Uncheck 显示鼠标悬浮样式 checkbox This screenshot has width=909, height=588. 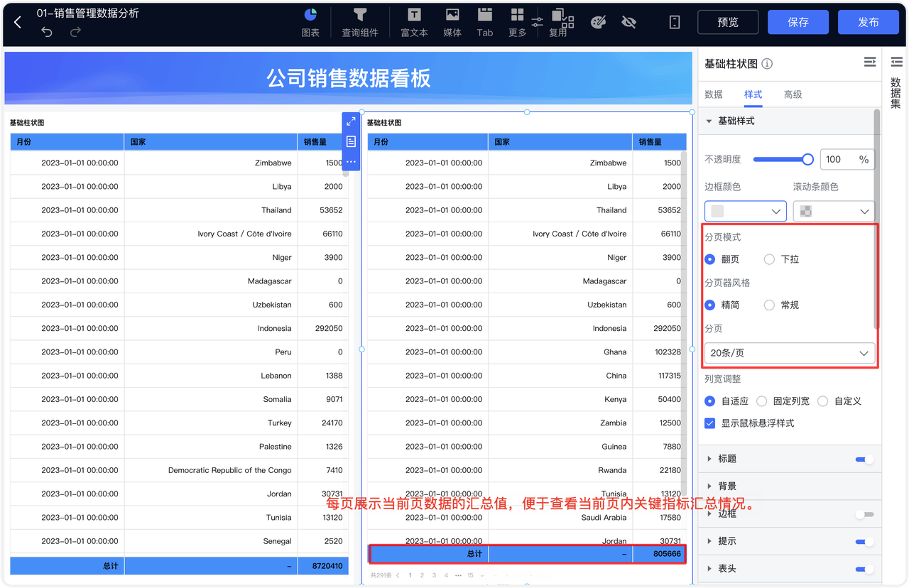point(709,423)
